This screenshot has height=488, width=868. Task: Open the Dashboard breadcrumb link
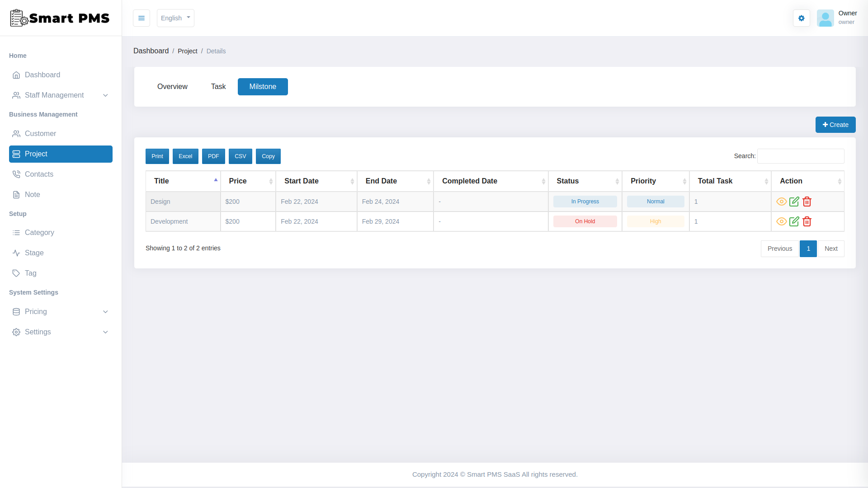[151, 51]
